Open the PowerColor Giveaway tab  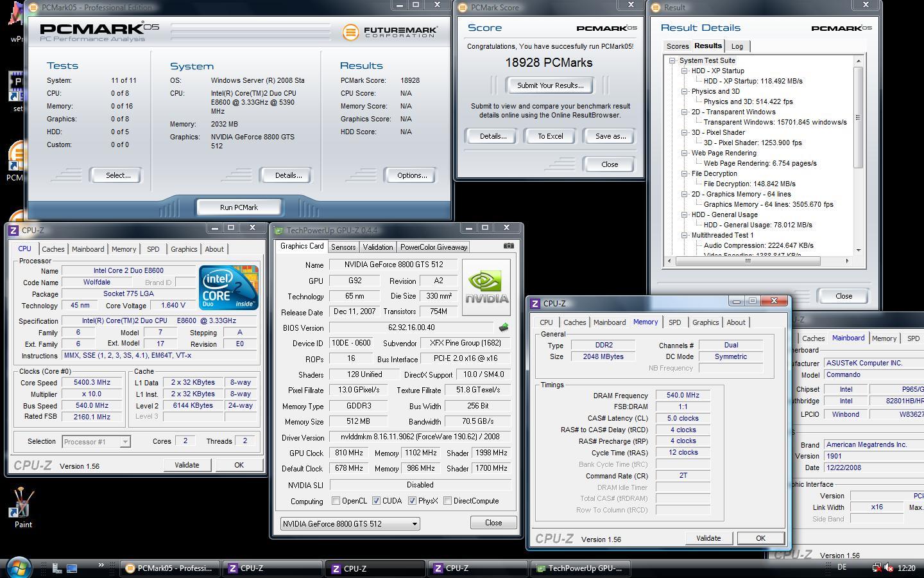[434, 247]
